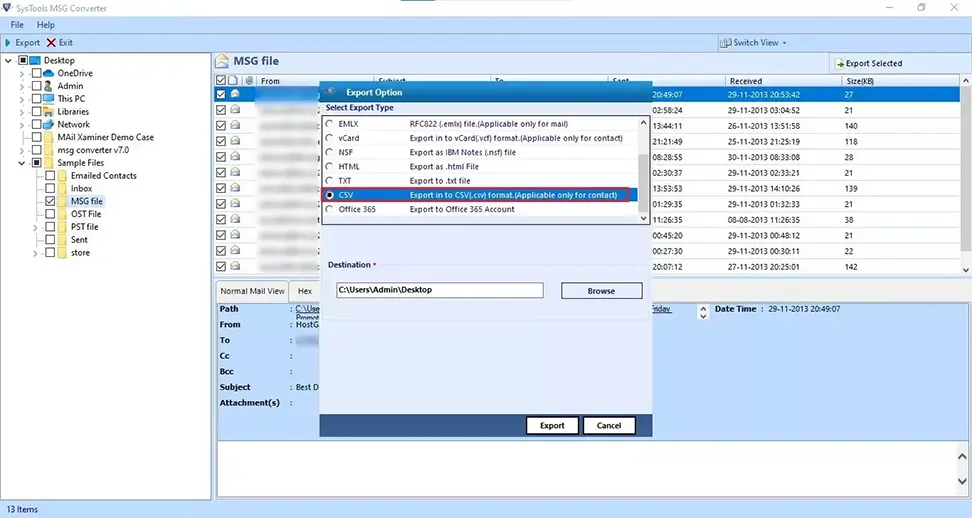Click the message body scroll down arrow
The height and width of the screenshot is (518, 972).
[962, 481]
